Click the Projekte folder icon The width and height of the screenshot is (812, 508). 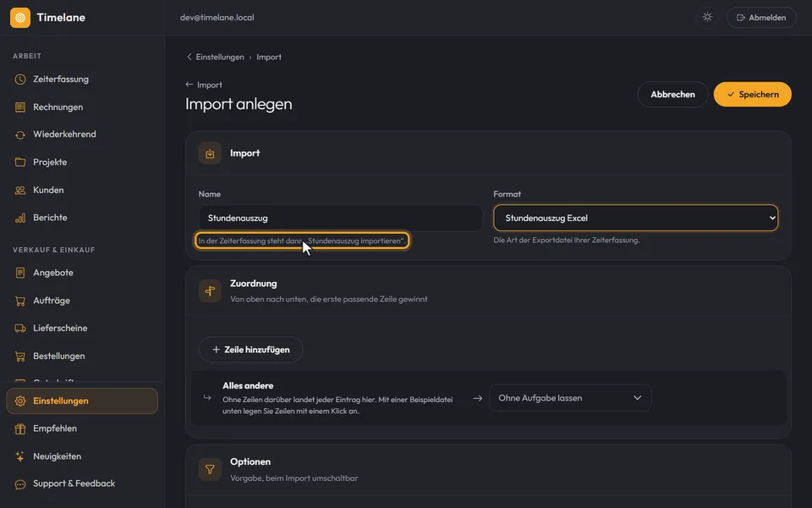(x=20, y=163)
